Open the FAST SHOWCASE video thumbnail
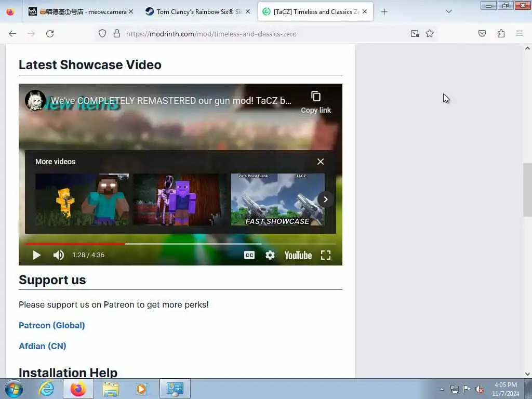532x399 pixels. [278, 199]
